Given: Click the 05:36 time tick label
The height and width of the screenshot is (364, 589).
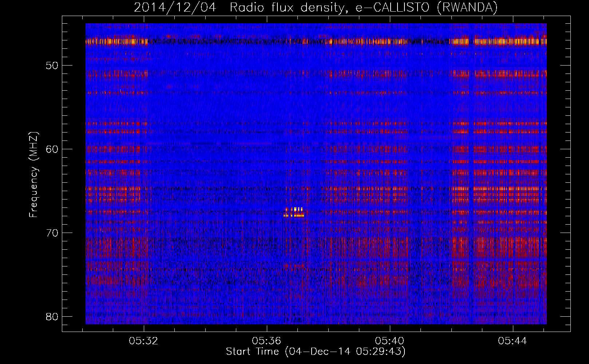Looking at the screenshot, I should (x=267, y=341).
